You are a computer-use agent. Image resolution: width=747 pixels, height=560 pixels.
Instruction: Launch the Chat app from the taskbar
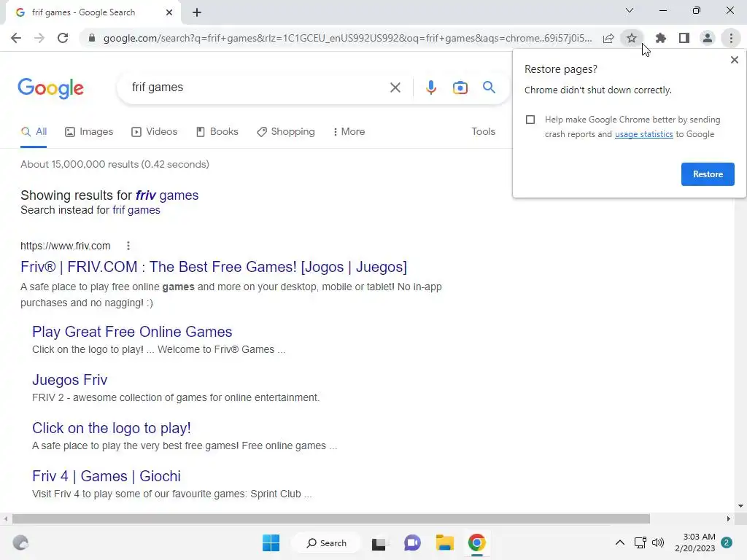(x=412, y=542)
